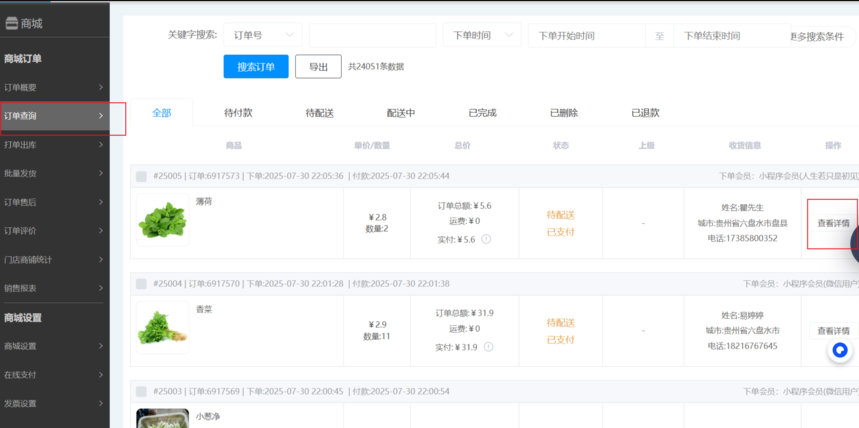The image size is (859, 428).
Task: Expand 订单概要 sidebar item
Action: coord(55,87)
